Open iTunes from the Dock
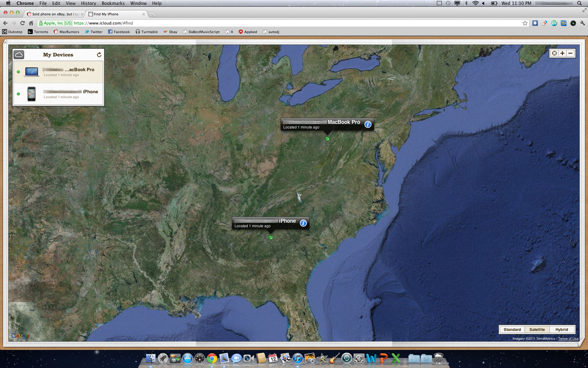Image resolution: width=588 pixels, height=368 pixels. (298, 358)
